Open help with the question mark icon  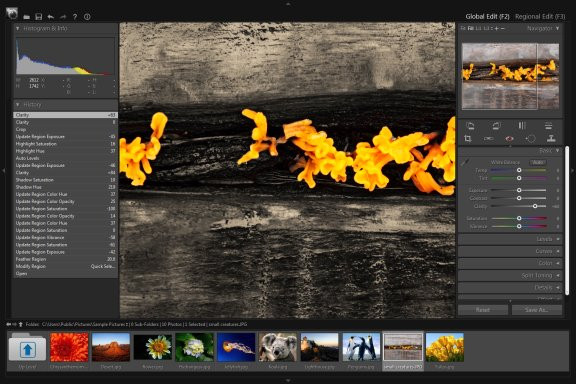(75, 17)
